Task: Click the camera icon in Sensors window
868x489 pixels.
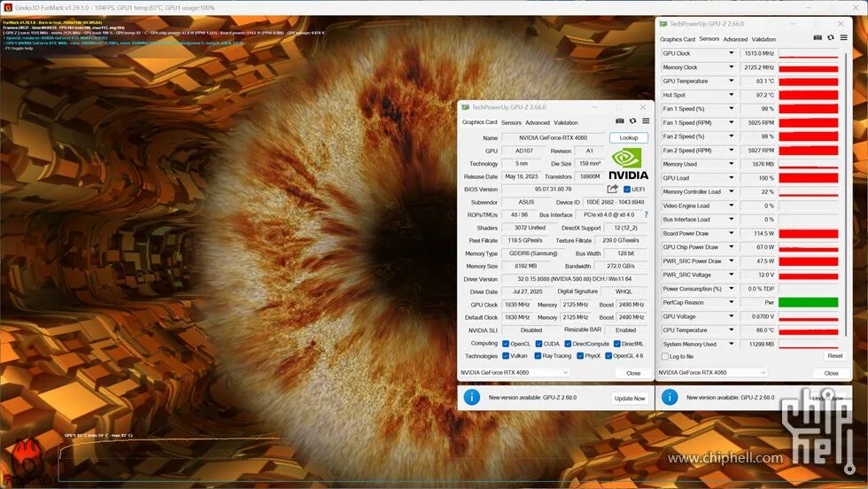Action: 818,38
